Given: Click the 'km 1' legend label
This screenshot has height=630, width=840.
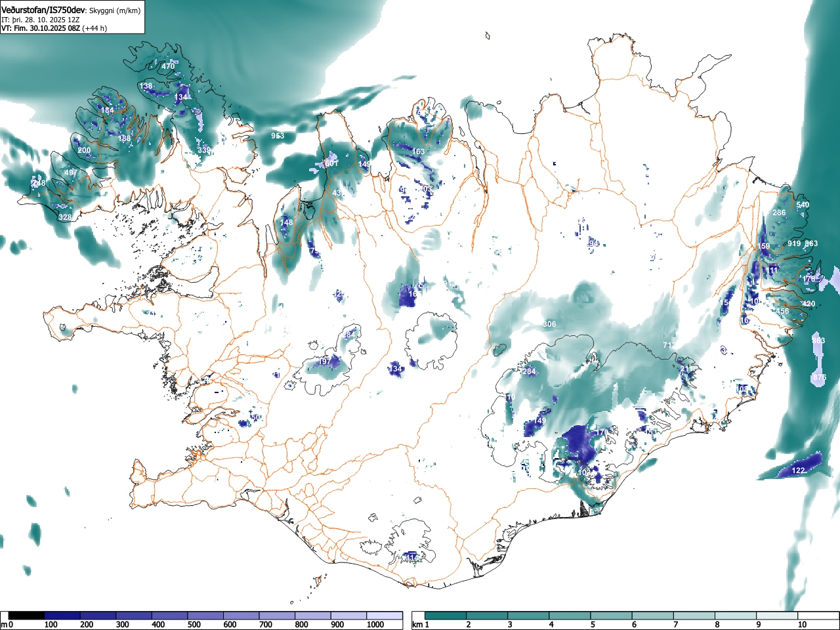Looking at the screenshot, I should click(421, 625).
